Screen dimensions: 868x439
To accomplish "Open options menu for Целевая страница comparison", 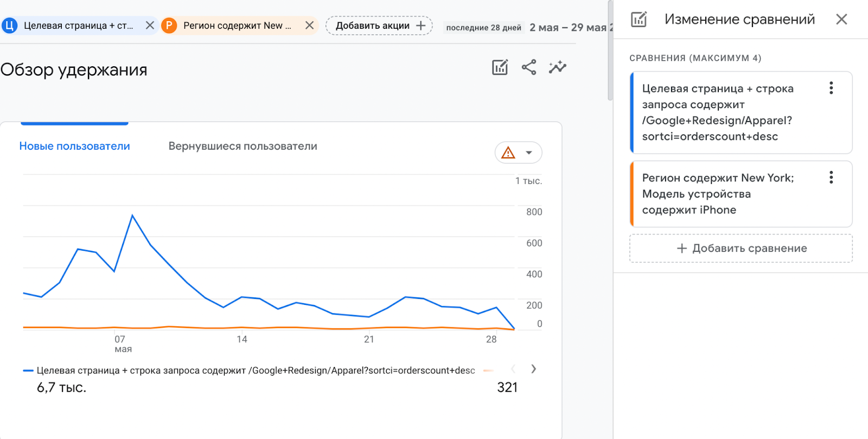I will (x=831, y=88).
